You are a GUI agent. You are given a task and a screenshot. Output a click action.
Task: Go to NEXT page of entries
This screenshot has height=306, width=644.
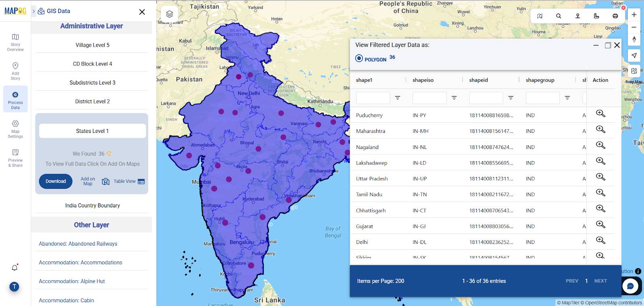(x=601, y=281)
